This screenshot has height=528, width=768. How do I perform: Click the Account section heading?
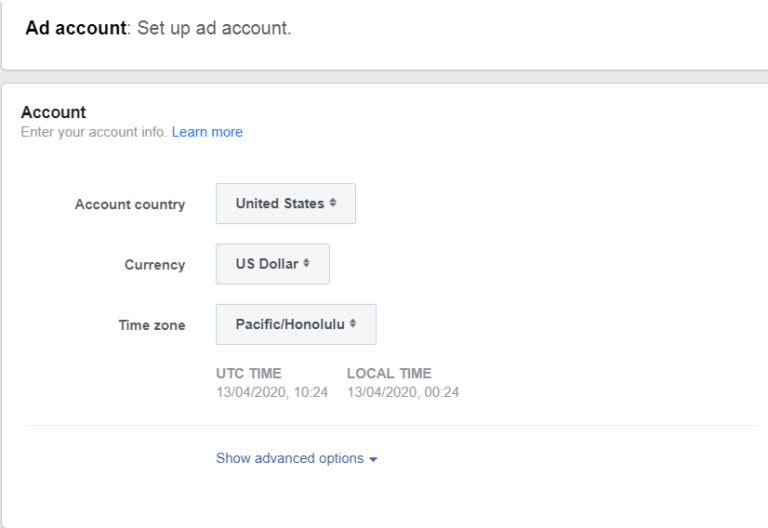click(x=53, y=112)
